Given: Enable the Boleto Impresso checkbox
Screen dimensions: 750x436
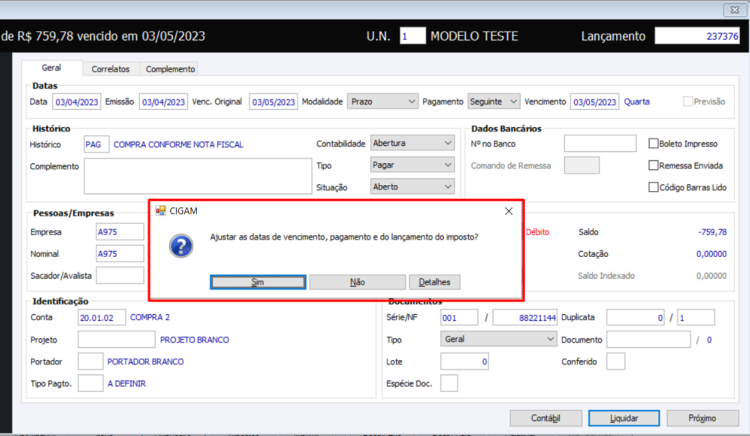Looking at the screenshot, I should tap(653, 143).
